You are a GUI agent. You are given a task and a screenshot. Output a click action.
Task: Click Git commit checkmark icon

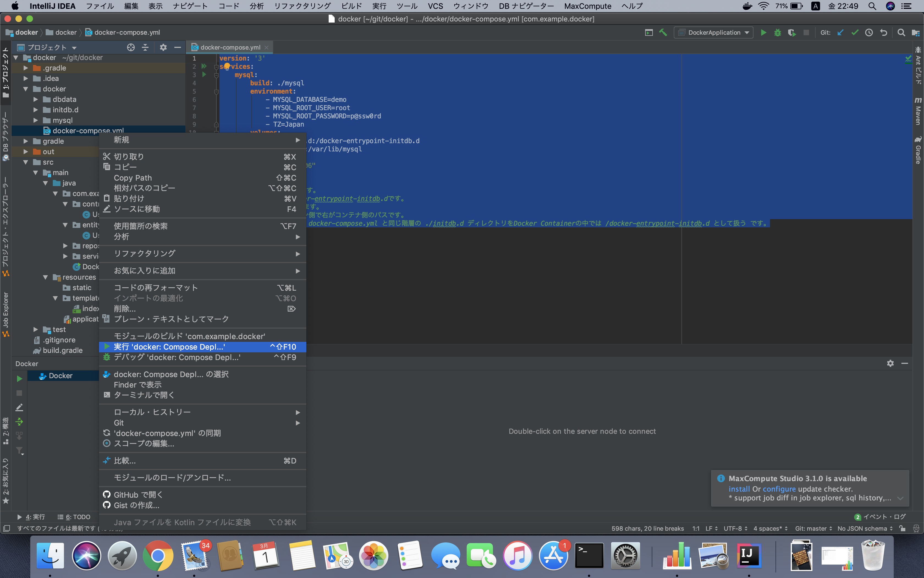click(x=855, y=32)
